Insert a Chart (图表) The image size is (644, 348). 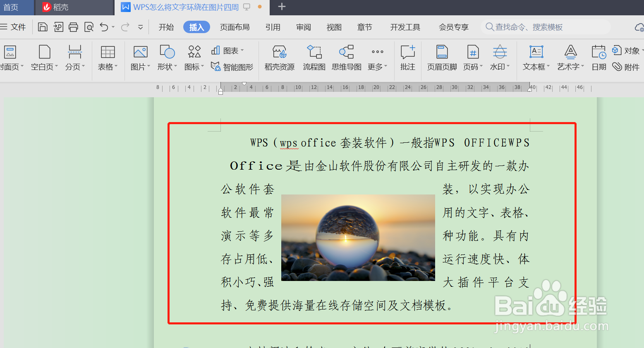pyautogui.click(x=227, y=51)
